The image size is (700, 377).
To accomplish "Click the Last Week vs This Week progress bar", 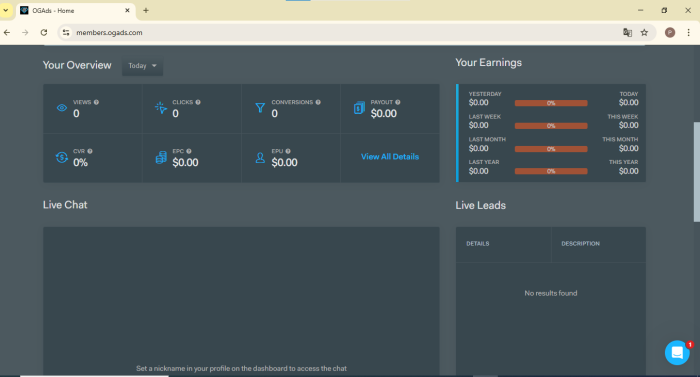I will tap(551, 126).
